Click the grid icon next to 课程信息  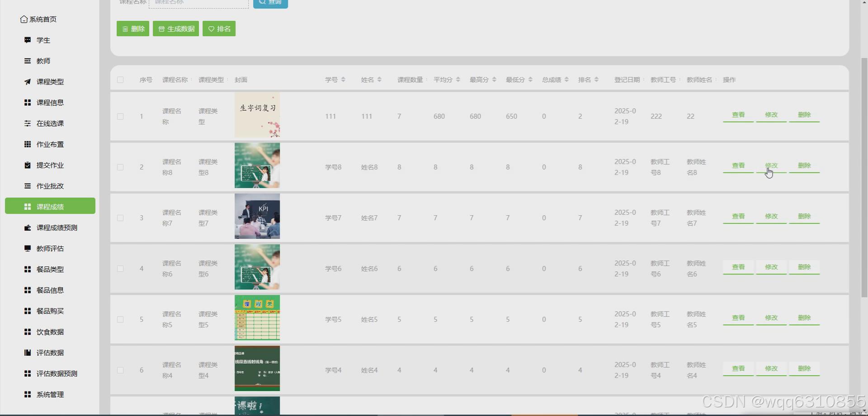28,102
